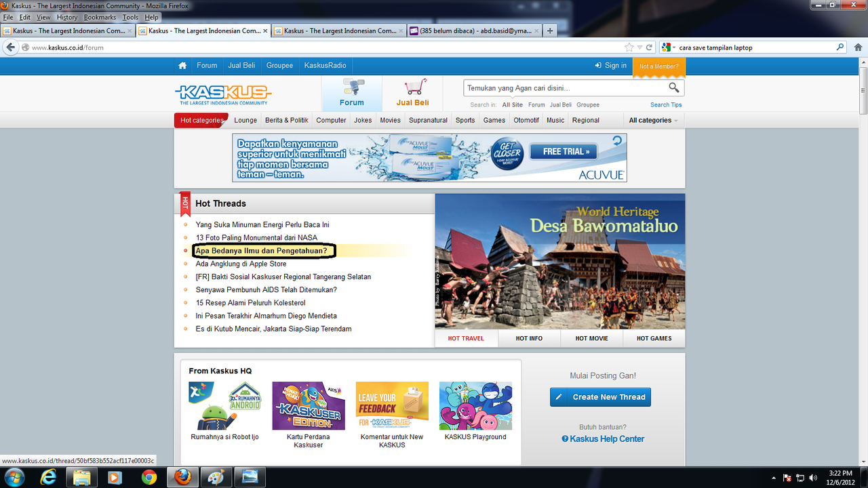Click browser search bar magnifier icon
The width and height of the screenshot is (868, 488).
pyautogui.click(x=840, y=47)
